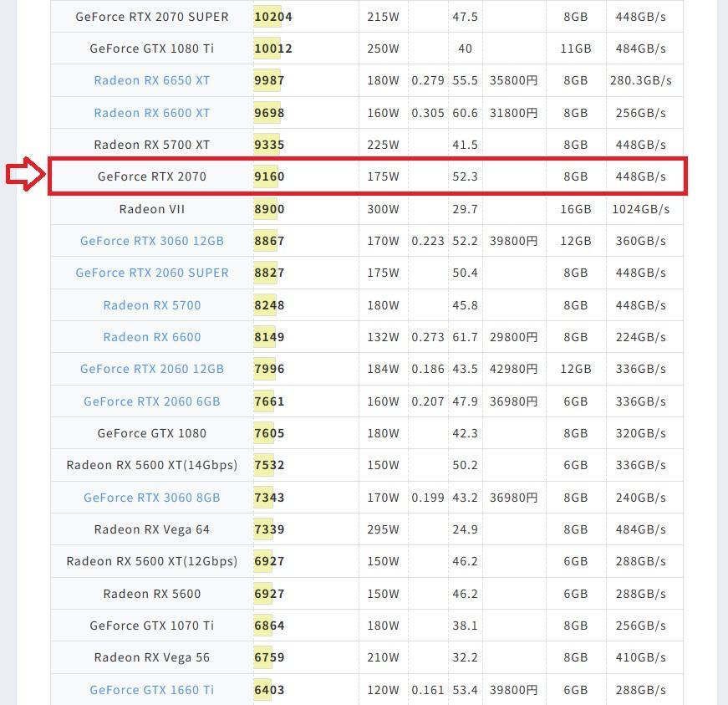
Task: Select Radeon RX 5600 XT(12Gbps) name
Action: [152, 561]
